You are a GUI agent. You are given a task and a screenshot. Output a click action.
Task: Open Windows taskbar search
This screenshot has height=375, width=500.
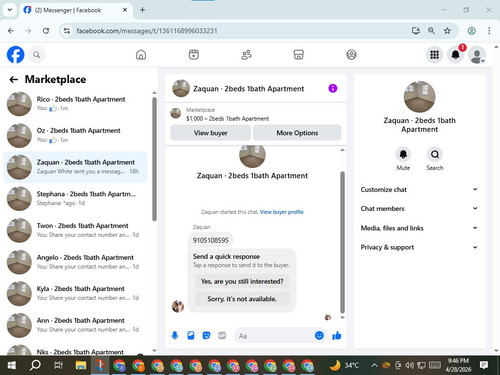pyautogui.click(x=35, y=365)
